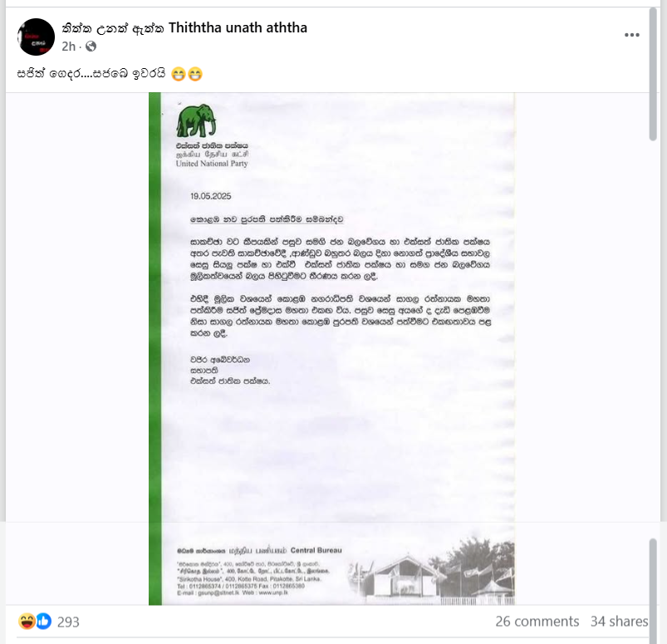View the 26 comments
The width and height of the screenshot is (667, 644).
click(x=537, y=622)
